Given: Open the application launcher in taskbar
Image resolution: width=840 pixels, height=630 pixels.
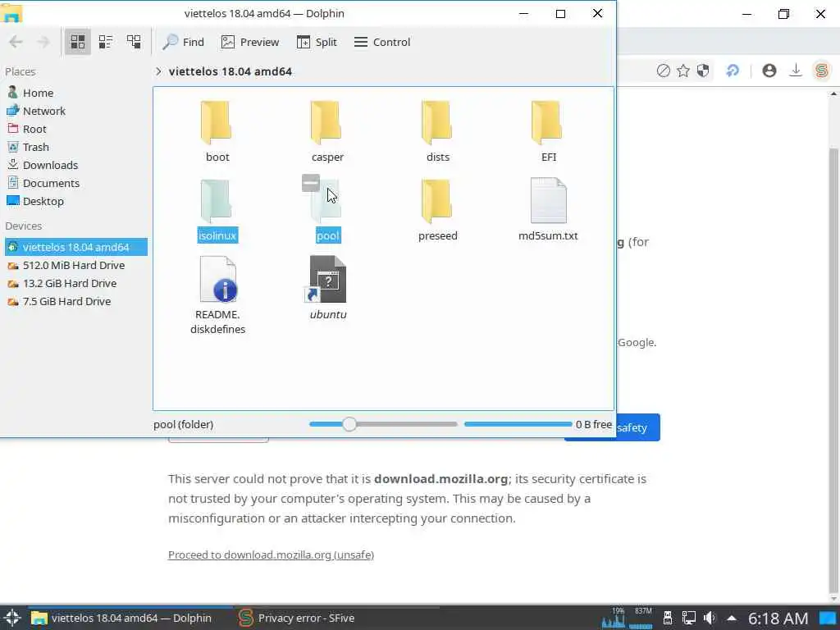Looking at the screenshot, I should [11, 618].
